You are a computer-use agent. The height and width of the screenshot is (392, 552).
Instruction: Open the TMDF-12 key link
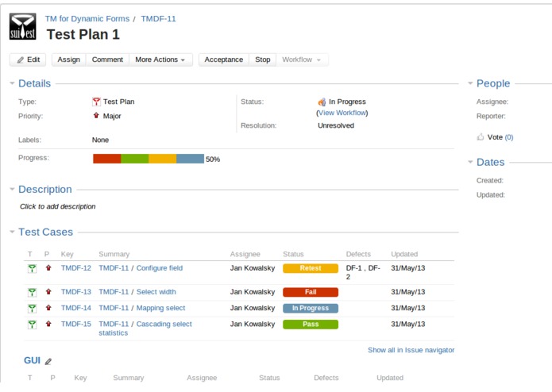pos(75,268)
